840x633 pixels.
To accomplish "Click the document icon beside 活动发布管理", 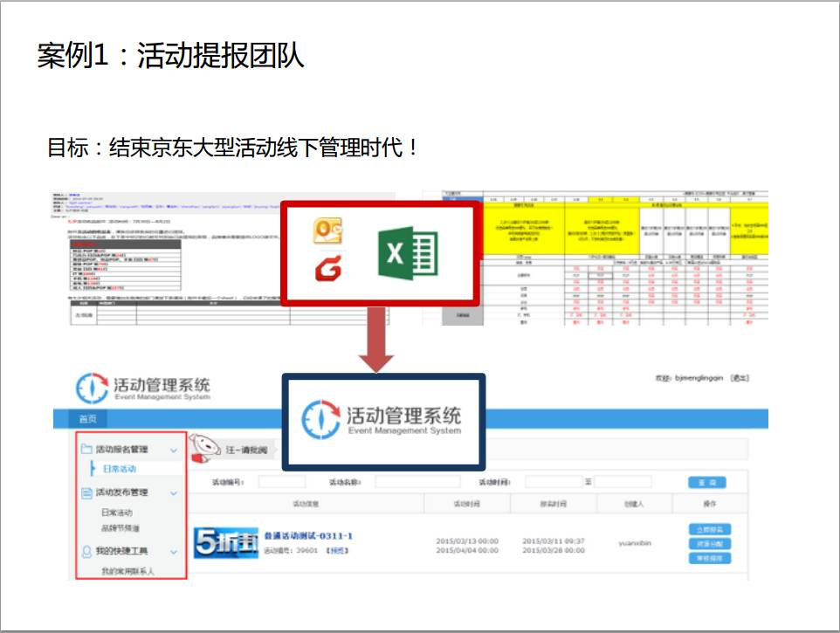I will tap(86, 492).
